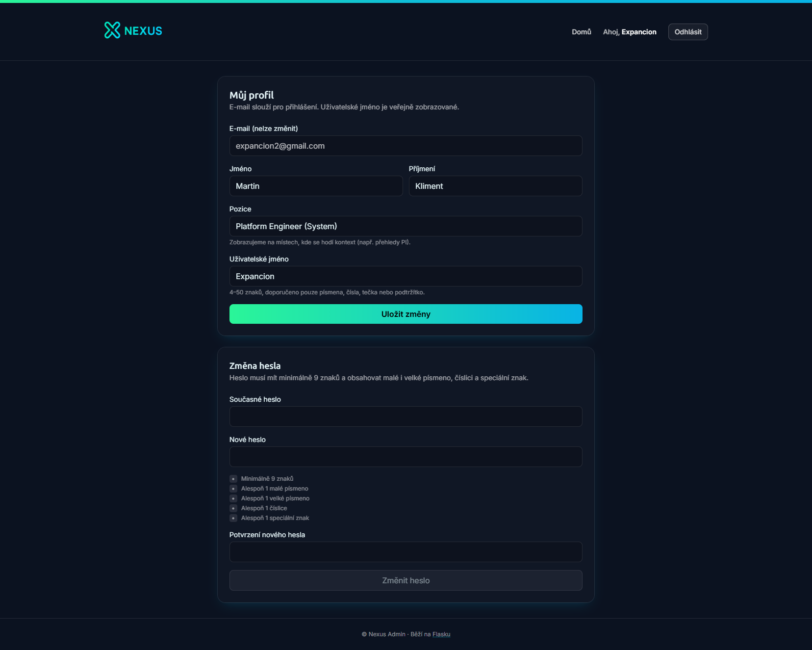This screenshot has width=812, height=650.
Task: Click the Potvrzení nového hesla field
Action: [406, 552]
